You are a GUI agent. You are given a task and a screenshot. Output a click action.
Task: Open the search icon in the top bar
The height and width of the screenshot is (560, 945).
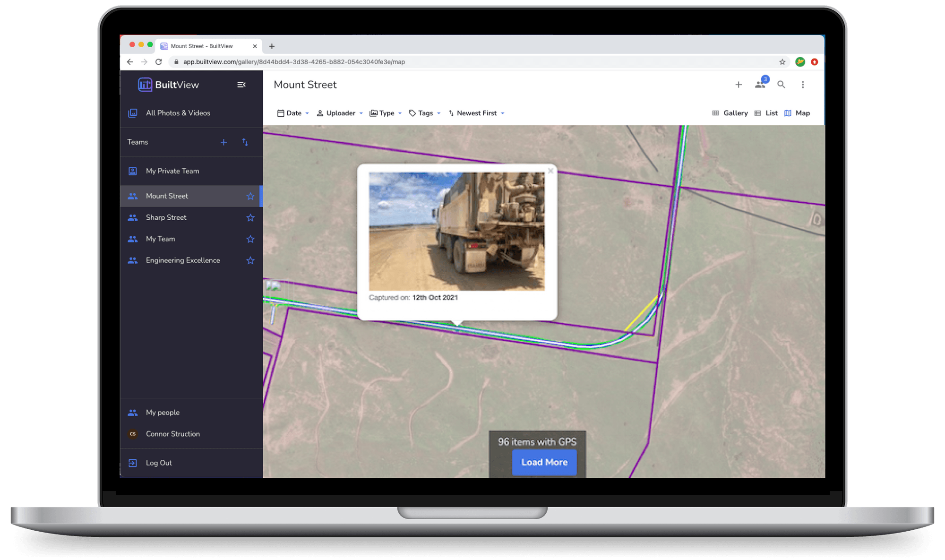click(x=781, y=84)
